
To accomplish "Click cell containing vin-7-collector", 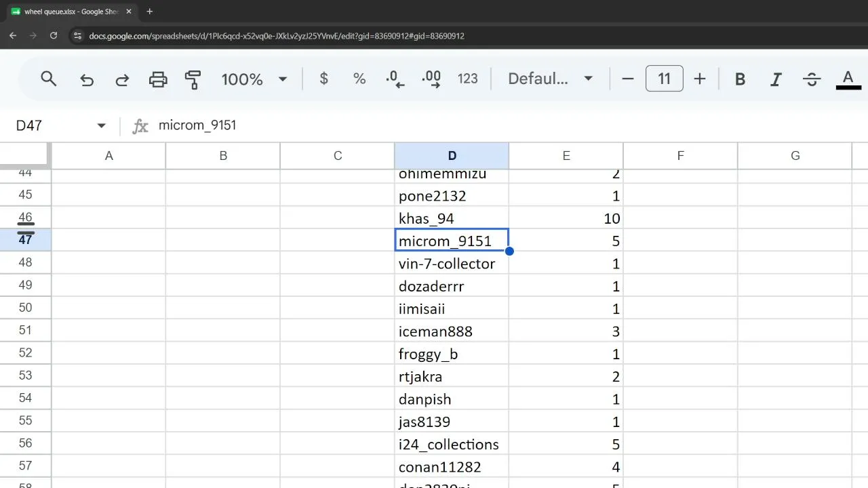I will click(452, 264).
